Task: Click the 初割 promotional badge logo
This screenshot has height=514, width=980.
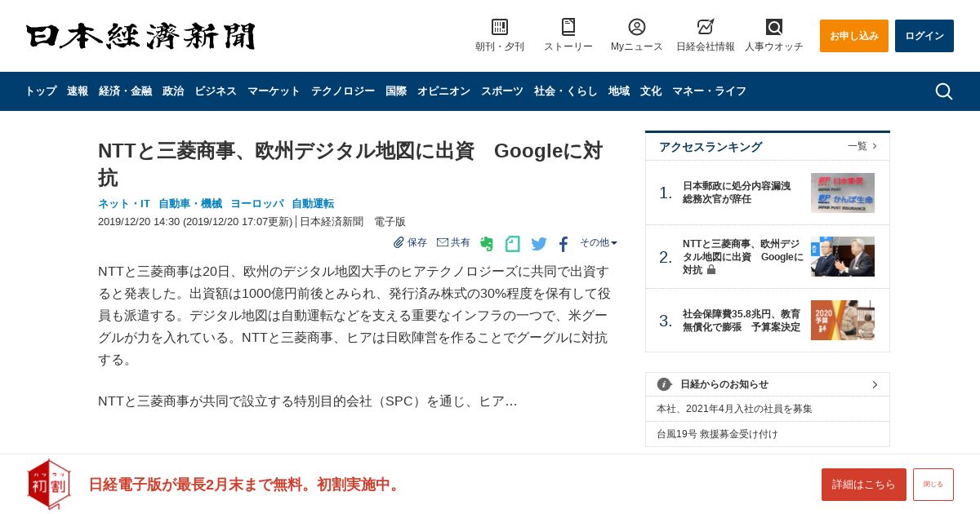Action: 49,485
